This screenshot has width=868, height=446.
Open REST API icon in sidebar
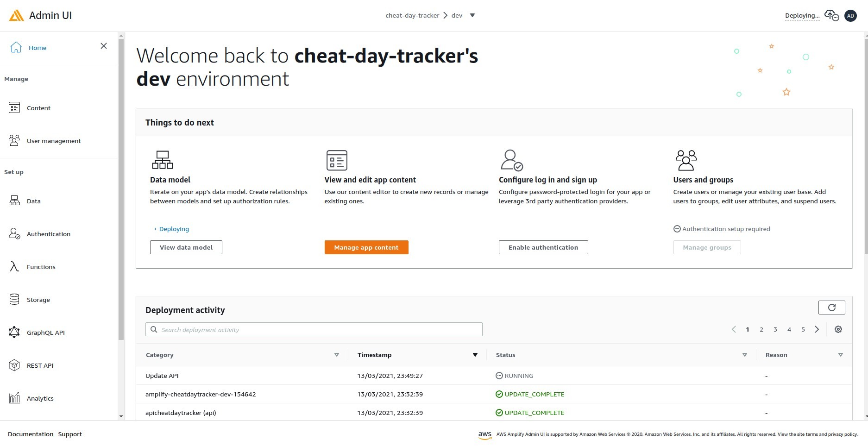click(x=14, y=365)
